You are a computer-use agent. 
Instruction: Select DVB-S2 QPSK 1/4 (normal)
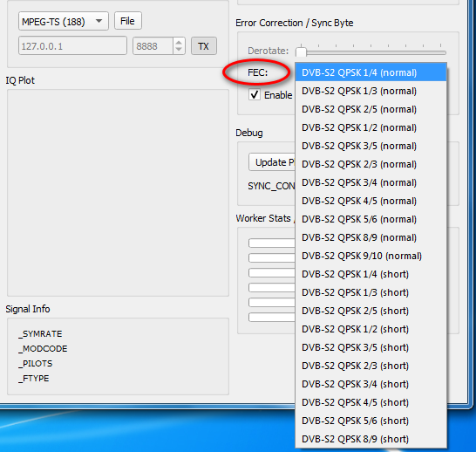[371, 72]
